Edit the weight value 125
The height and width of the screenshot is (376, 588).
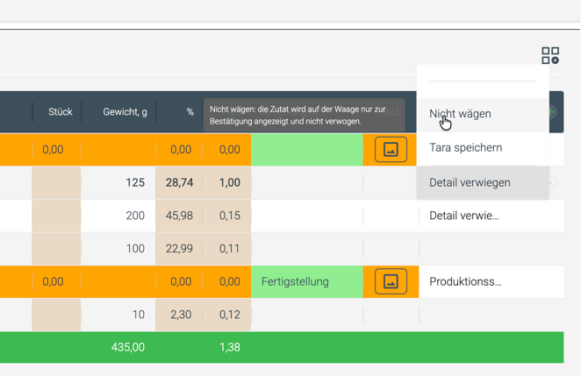[118, 182]
